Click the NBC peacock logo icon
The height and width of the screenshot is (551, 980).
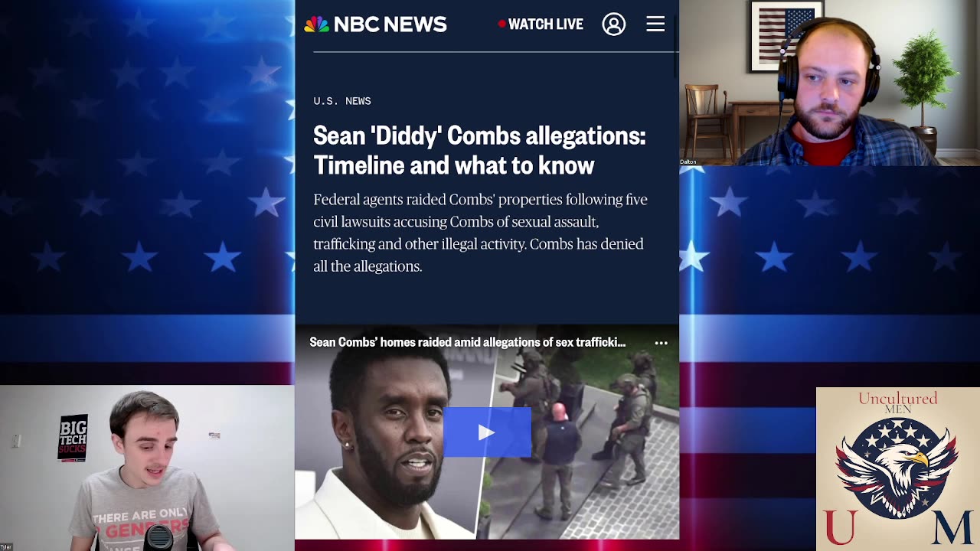tap(316, 24)
